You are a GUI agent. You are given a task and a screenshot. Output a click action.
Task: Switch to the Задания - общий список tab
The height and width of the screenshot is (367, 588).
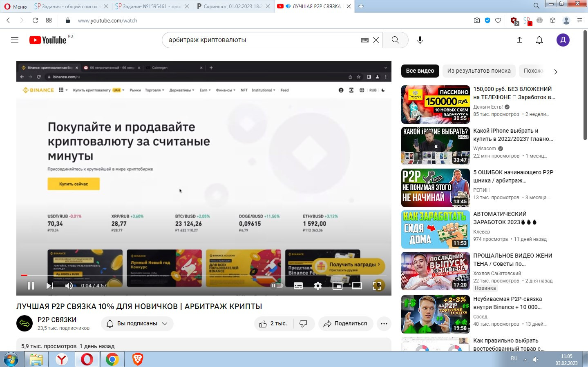(71, 6)
